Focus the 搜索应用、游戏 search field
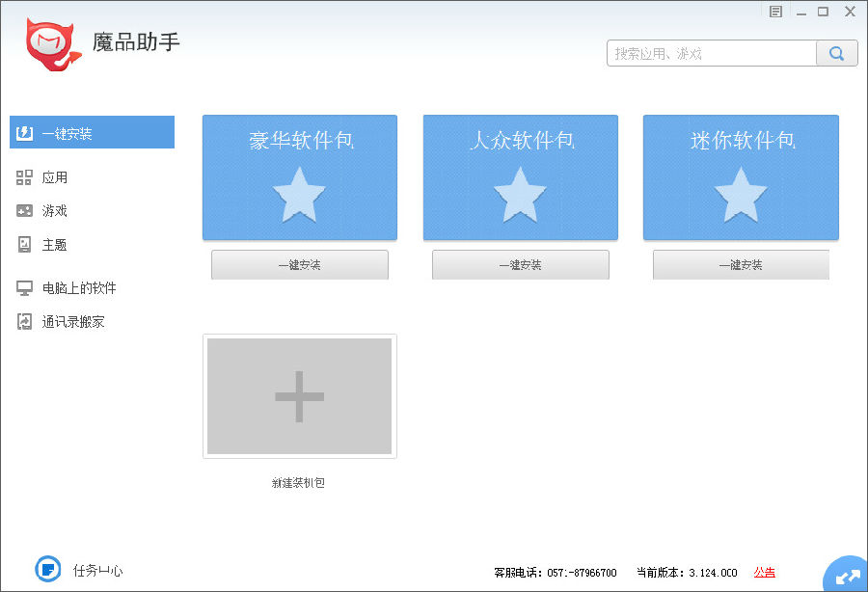 point(712,54)
